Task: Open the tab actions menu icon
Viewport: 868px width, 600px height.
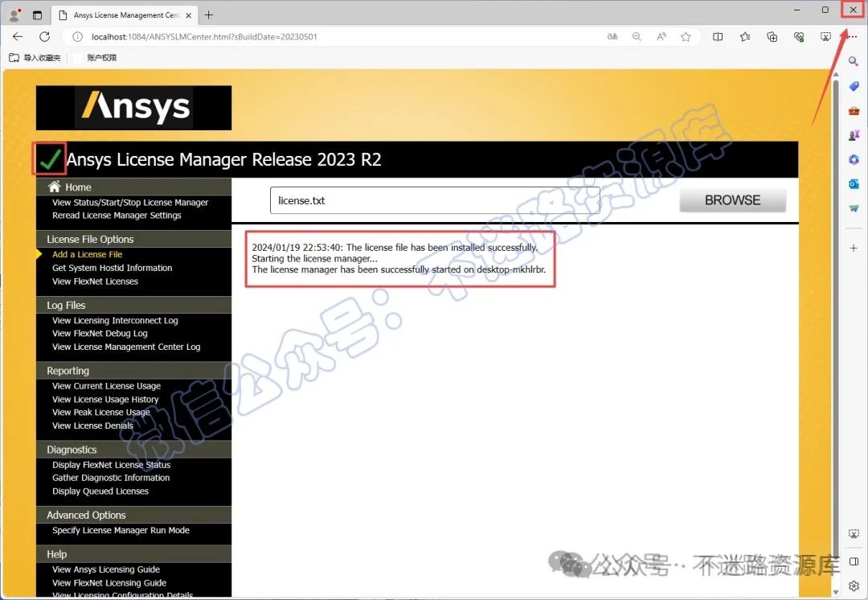Action: pos(37,15)
